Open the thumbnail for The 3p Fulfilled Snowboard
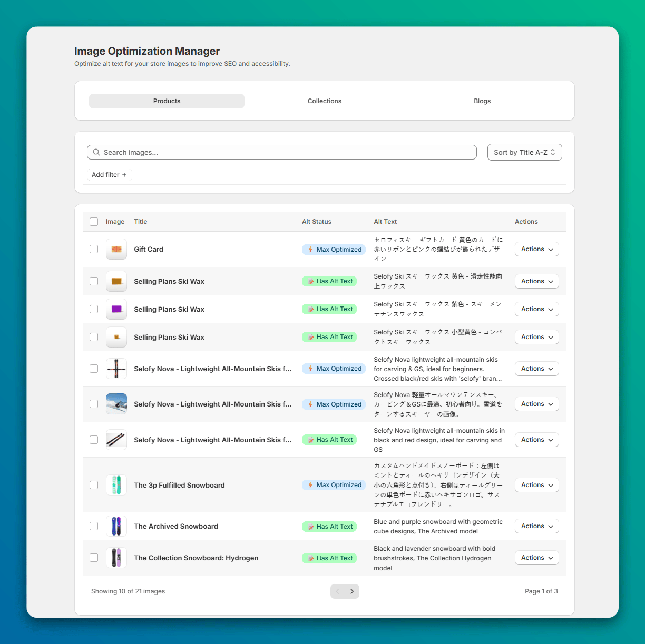 click(116, 485)
